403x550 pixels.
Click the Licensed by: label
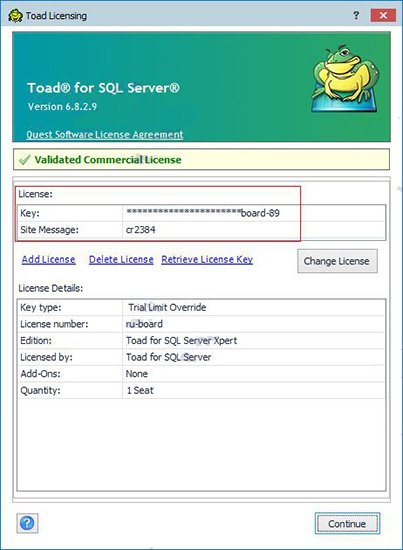click(x=46, y=357)
